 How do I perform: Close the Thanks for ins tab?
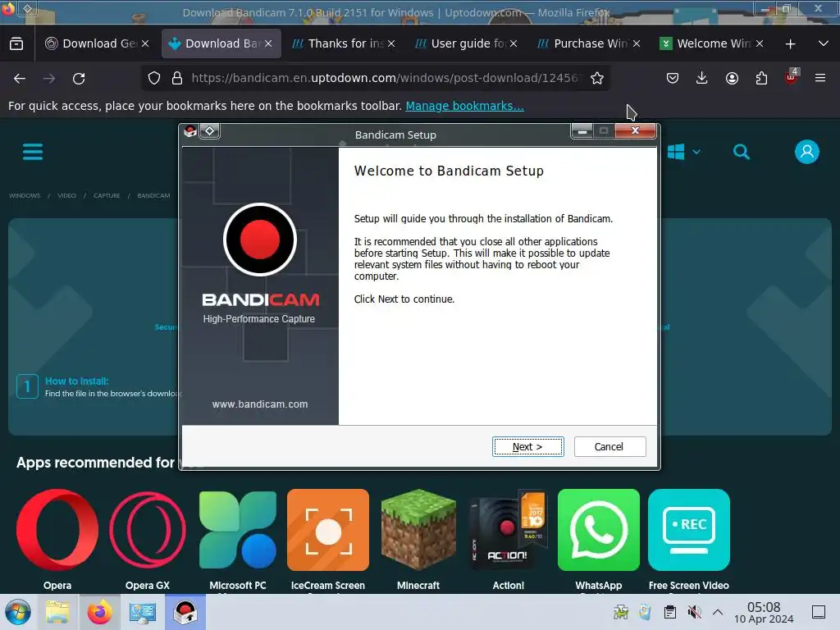click(x=391, y=44)
